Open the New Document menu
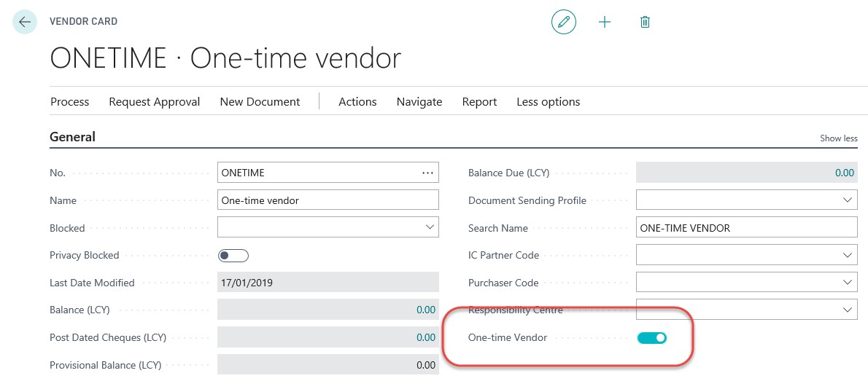This screenshot has height=381, width=868. pos(260,102)
